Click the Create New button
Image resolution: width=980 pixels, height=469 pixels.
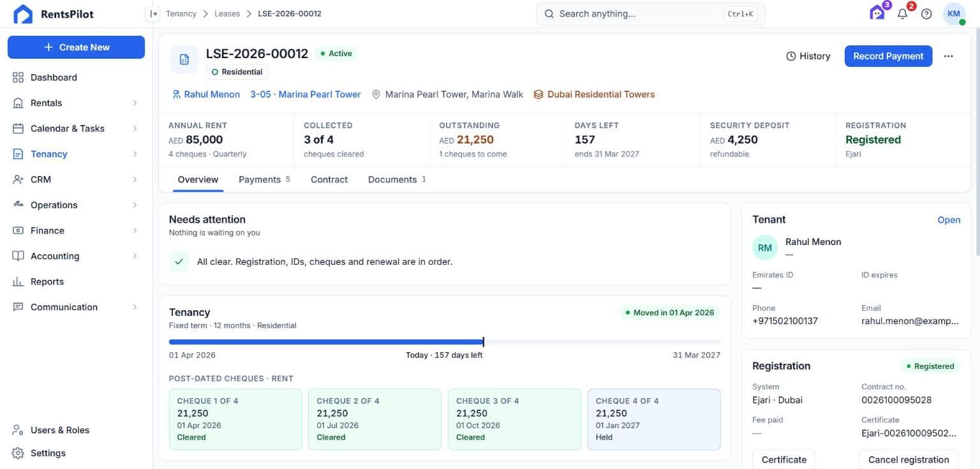(x=76, y=47)
